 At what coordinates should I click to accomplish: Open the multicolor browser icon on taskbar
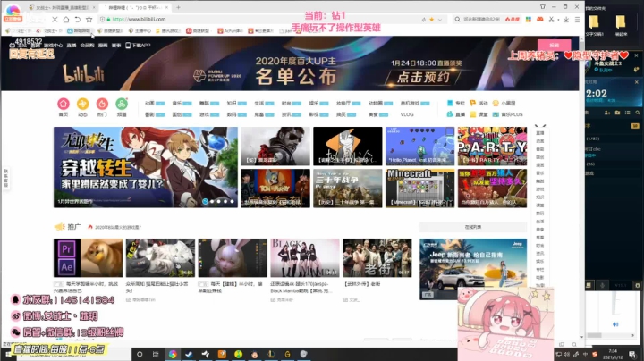[173, 354]
